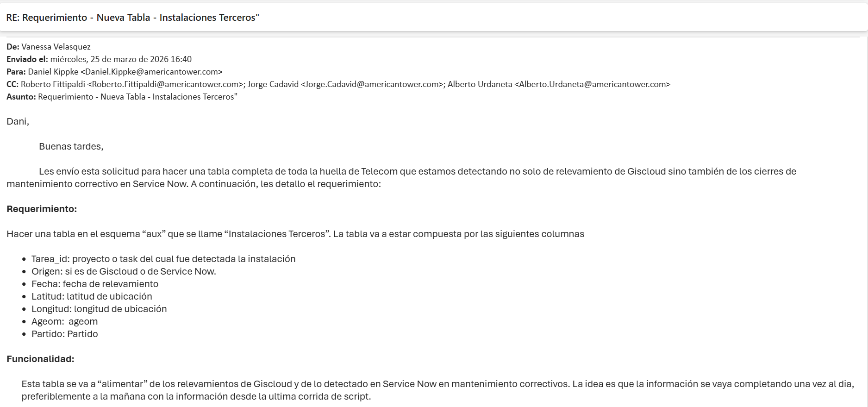Screen dimensions: 868x407
Task: Click the quoted “Instalaciones Terceros” table name in paragraph
Action: [x=277, y=234]
